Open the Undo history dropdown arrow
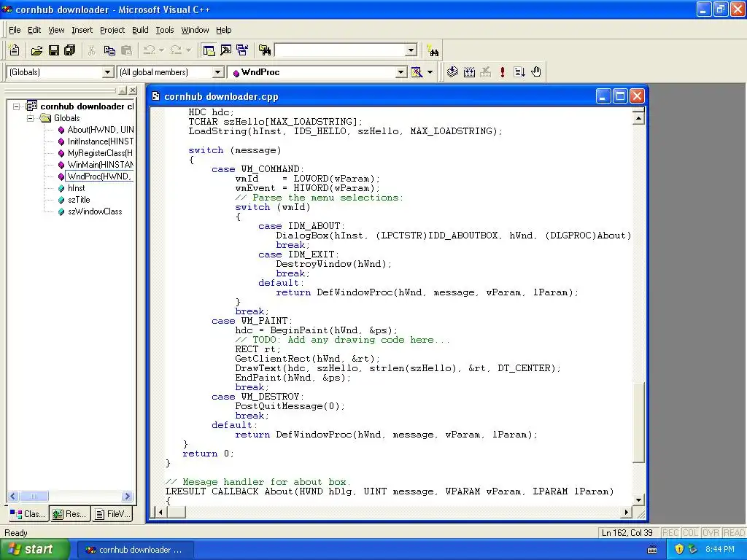Screen dimensions: 747x560 (x=161, y=50)
